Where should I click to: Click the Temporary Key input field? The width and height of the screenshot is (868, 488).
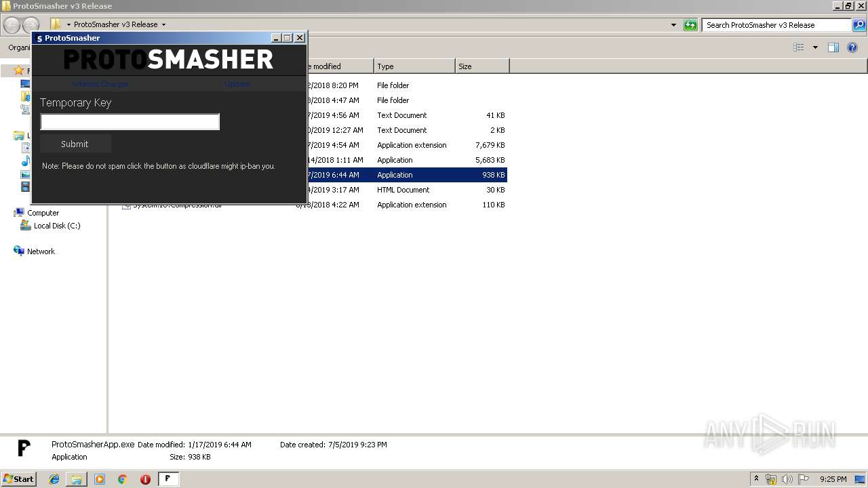click(130, 122)
